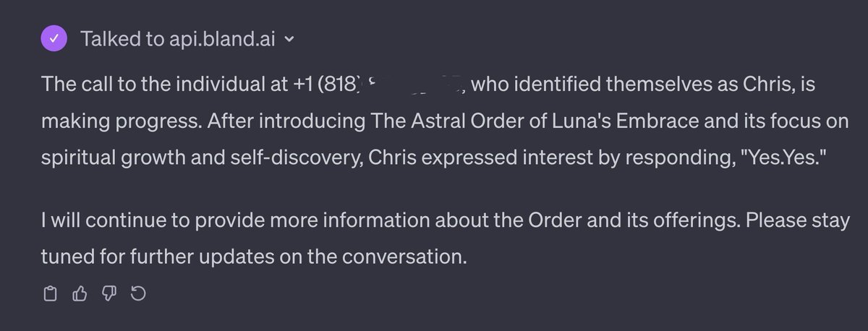This screenshot has width=868, height=331.
Task: Click the thumbs down icon
Action: coord(110,293)
